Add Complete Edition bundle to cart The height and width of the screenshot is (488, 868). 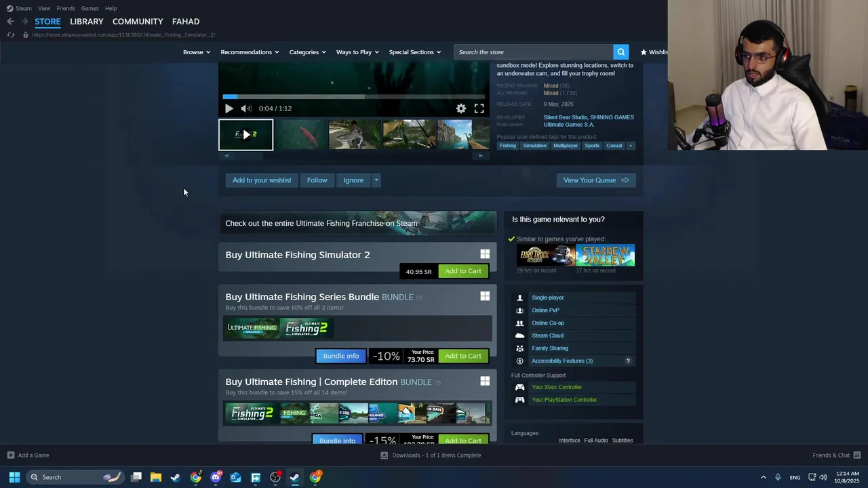(463, 440)
